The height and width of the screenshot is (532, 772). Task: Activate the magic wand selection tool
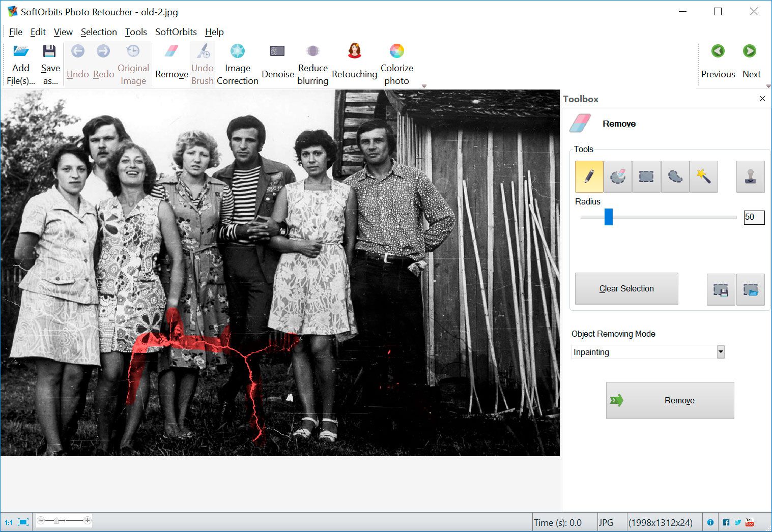pyautogui.click(x=704, y=176)
